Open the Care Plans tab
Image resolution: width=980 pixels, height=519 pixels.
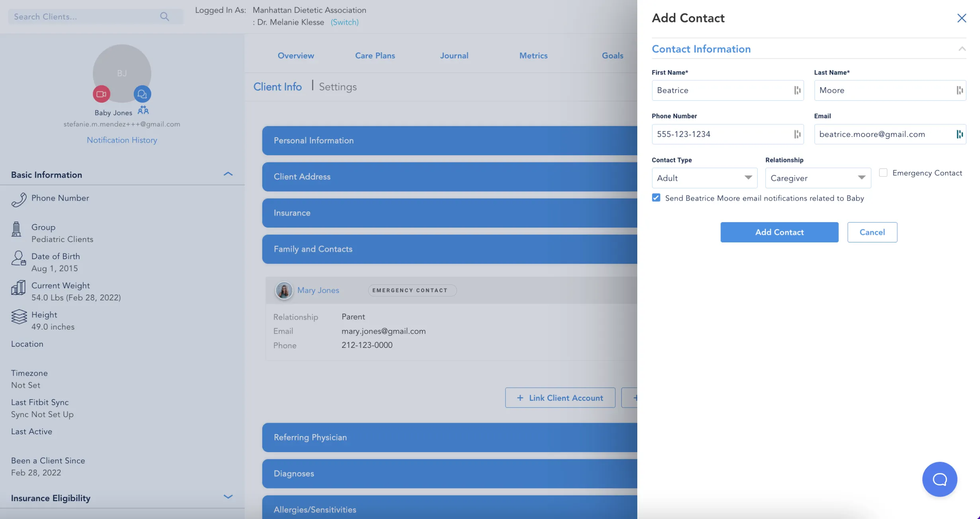click(375, 56)
